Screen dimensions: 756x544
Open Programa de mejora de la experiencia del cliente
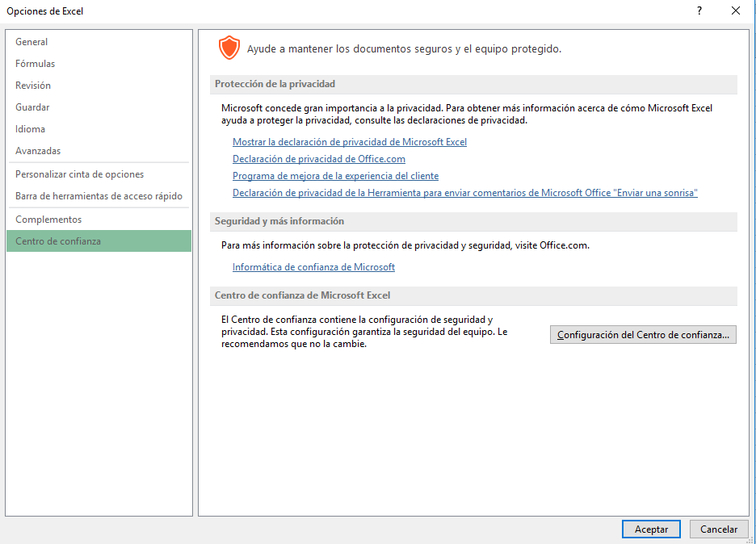pyautogui.click(x=335, y=176)
